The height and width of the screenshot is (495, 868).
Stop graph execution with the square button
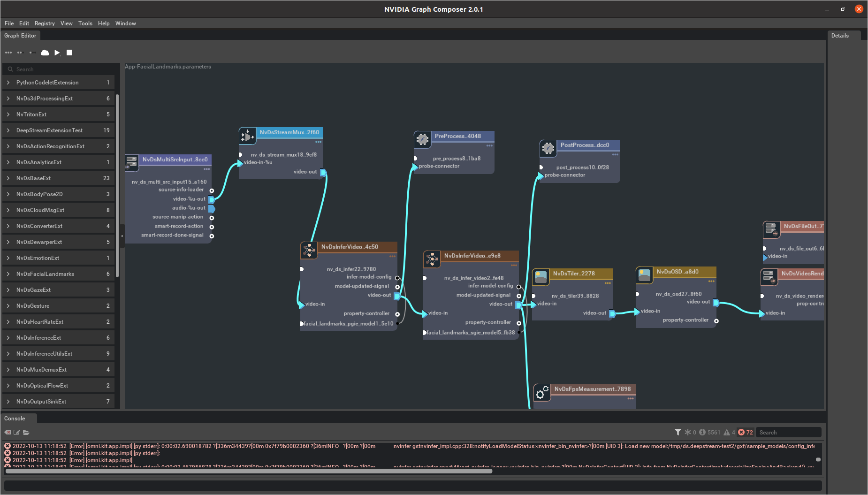69,53
